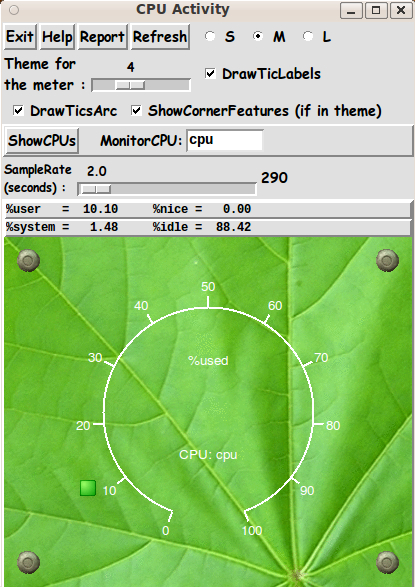Uncheck the DrawTicLabels checkbox
The image size is (415, 587).
(210, 73)
